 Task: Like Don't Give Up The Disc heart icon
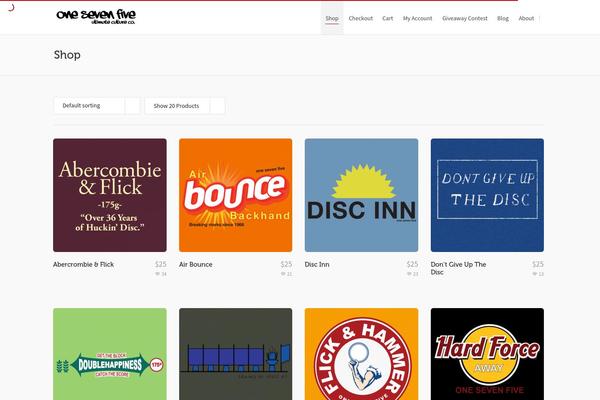[x=535, y=274]
